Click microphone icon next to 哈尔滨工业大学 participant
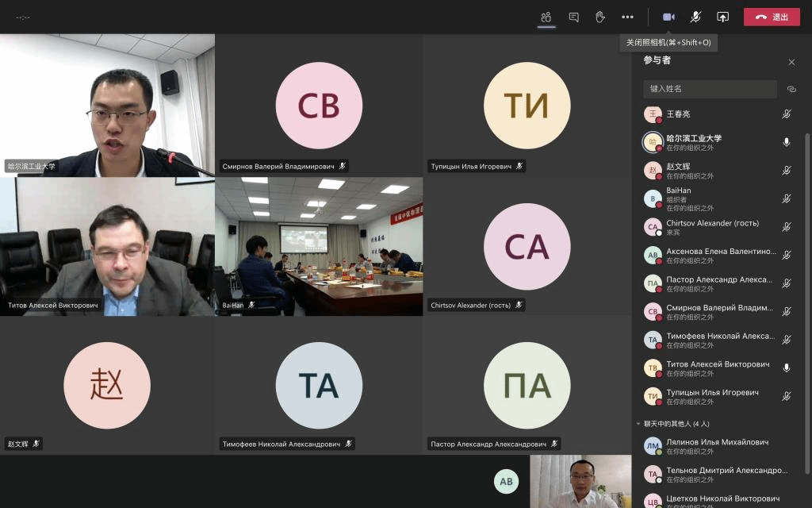This screenshot has height=508, width=812. (x=786, y=142)
